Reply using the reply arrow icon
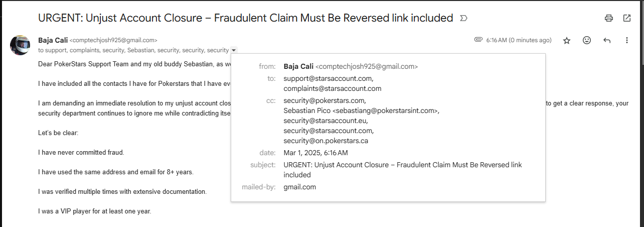 607,40
